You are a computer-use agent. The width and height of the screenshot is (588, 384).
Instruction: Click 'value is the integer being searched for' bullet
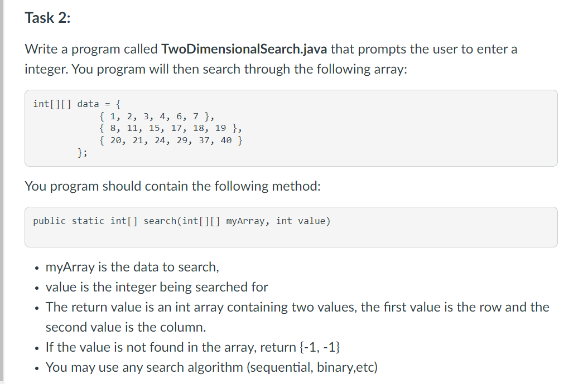[x=157, y=287]
